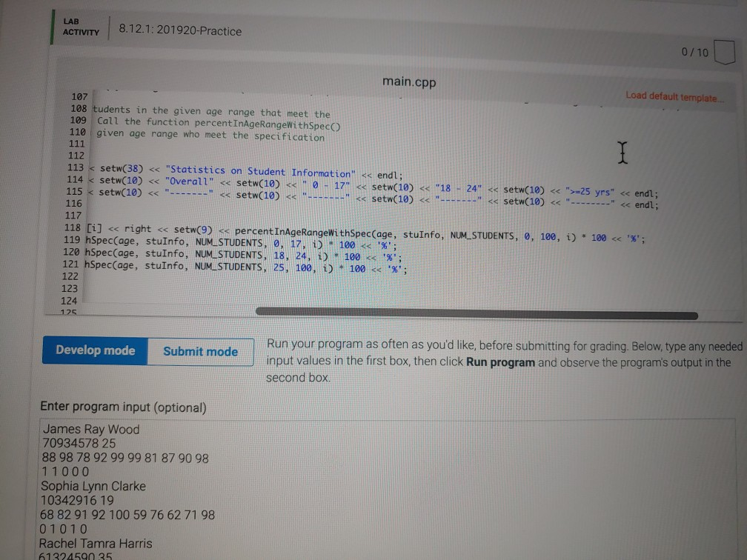Click the 0/10 score indicator

point(697,52)
